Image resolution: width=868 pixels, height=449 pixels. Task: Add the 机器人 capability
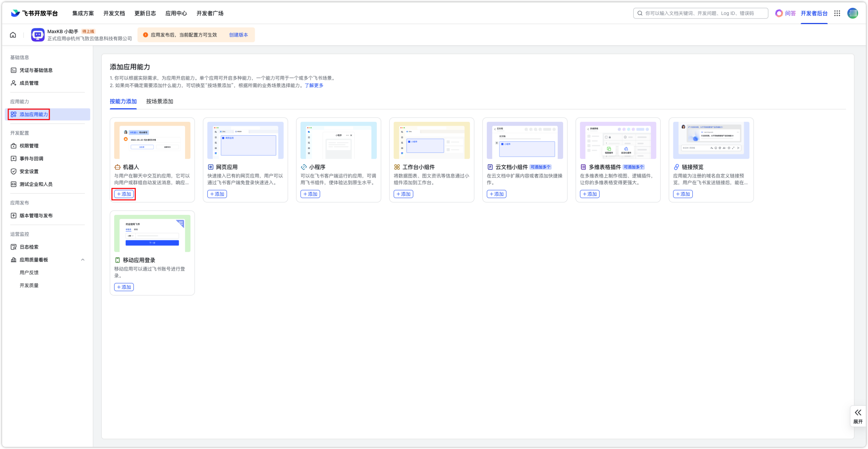[x=124, y=194]
